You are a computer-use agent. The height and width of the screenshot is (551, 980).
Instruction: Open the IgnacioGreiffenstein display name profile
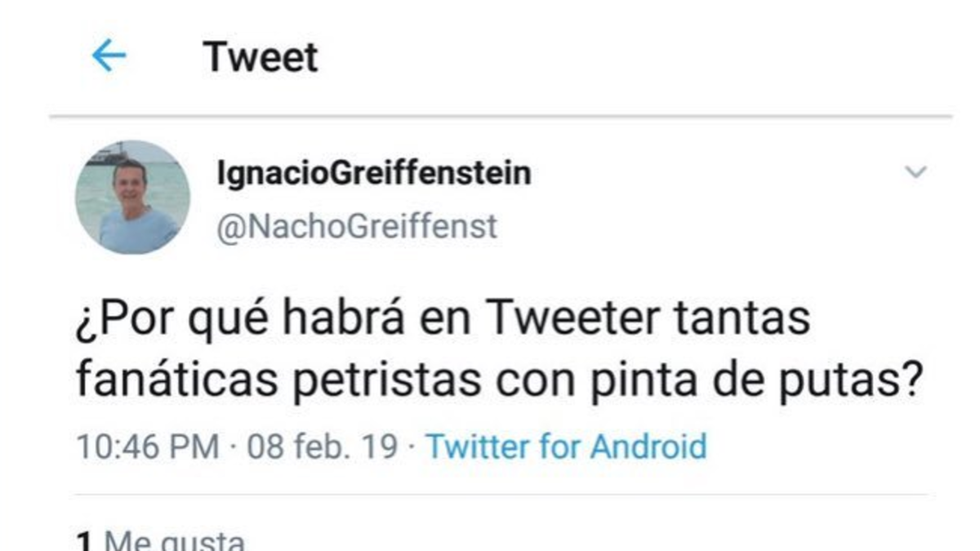click(374, 174)
